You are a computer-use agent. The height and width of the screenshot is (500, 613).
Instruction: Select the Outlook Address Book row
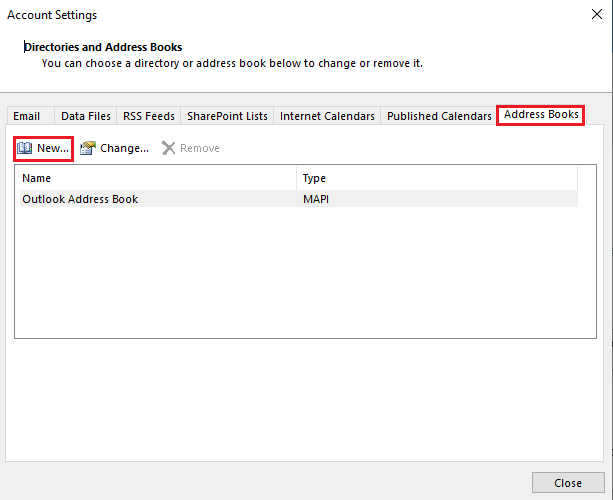click(x=299, y=199)
